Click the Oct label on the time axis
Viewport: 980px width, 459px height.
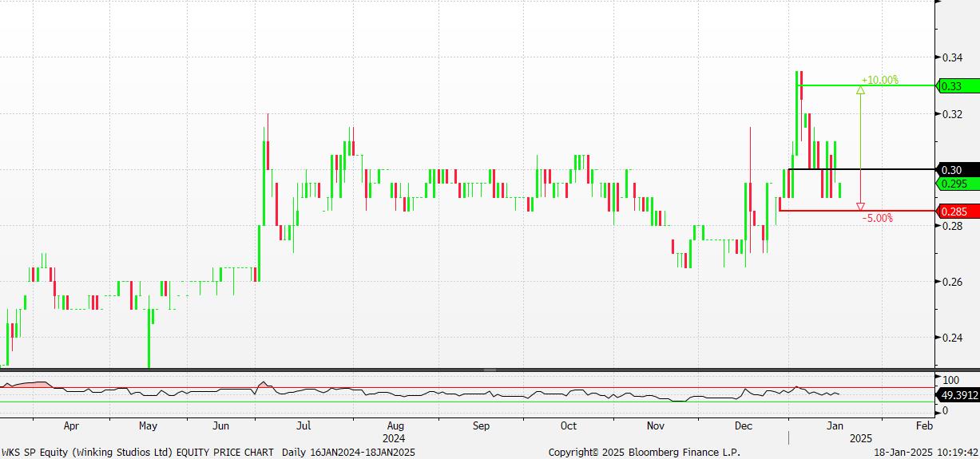tap(568, 426)
